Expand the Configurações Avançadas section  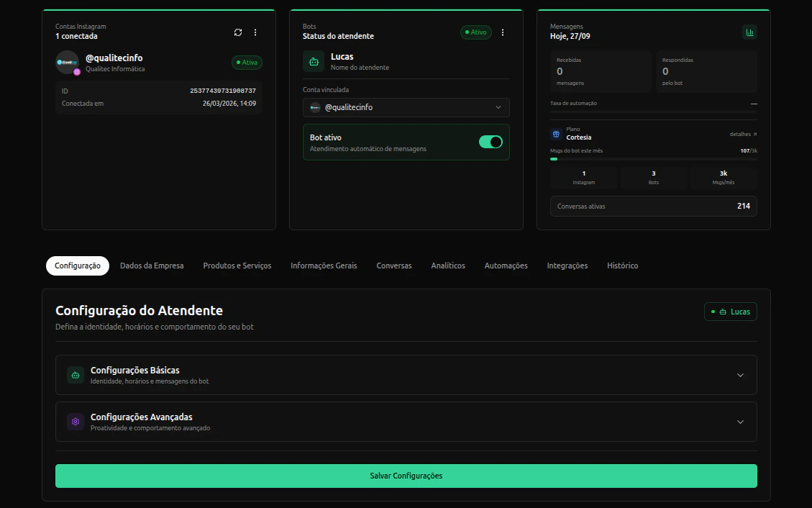[x=406, y=422]
